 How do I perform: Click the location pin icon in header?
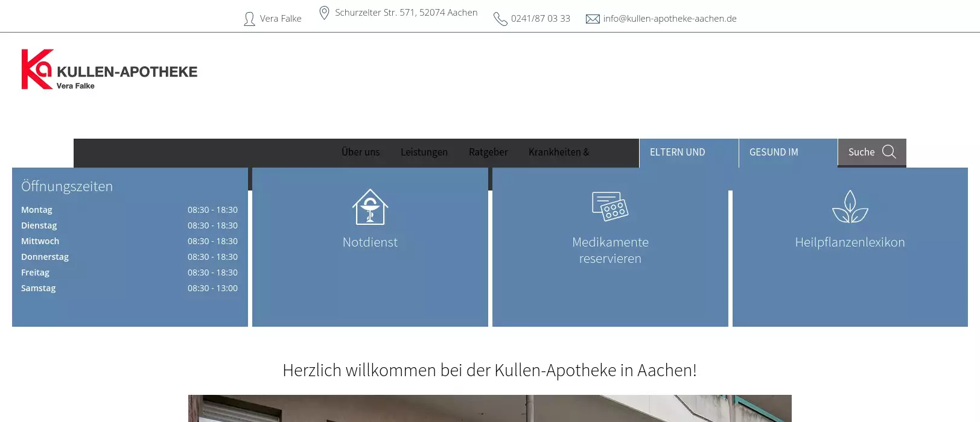(x=324, y=13)
